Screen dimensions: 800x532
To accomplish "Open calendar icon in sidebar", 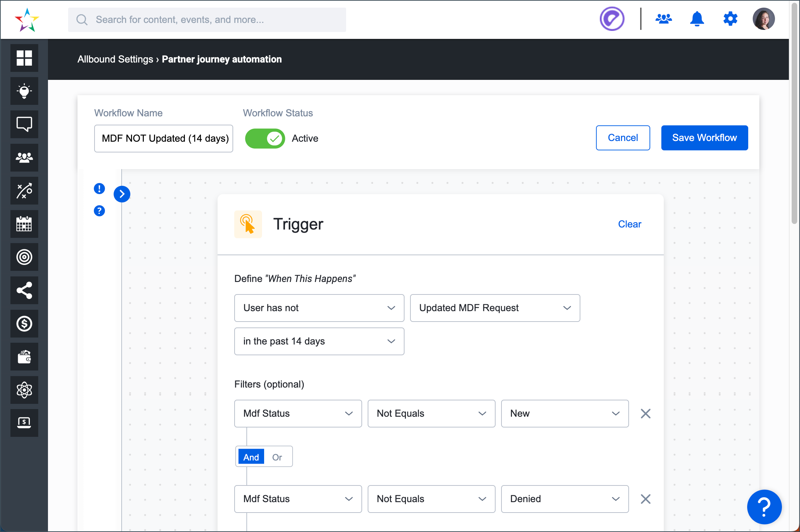I will tap(24, 224).
